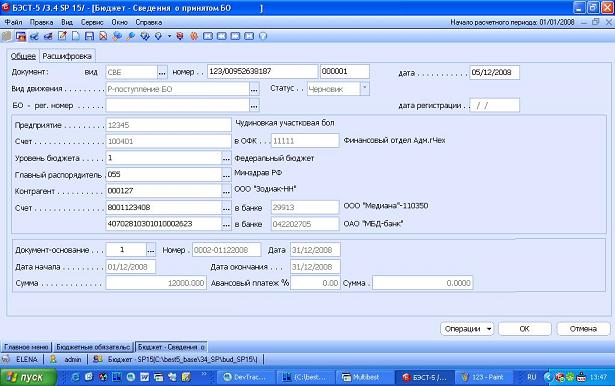This screenshot has width=615, height=386.
Task: Open the Справка menu
Action: click(x=149, y=22)
